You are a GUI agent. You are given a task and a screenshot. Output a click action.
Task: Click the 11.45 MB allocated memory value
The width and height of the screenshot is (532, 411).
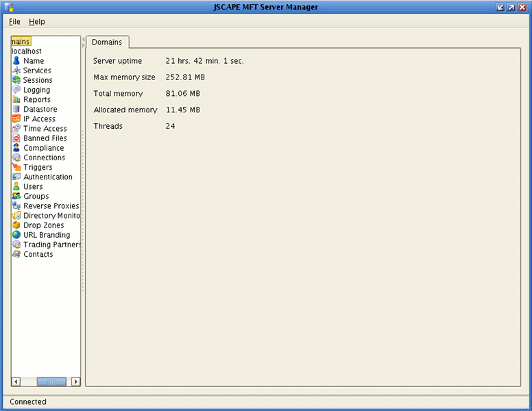(183, 110)
